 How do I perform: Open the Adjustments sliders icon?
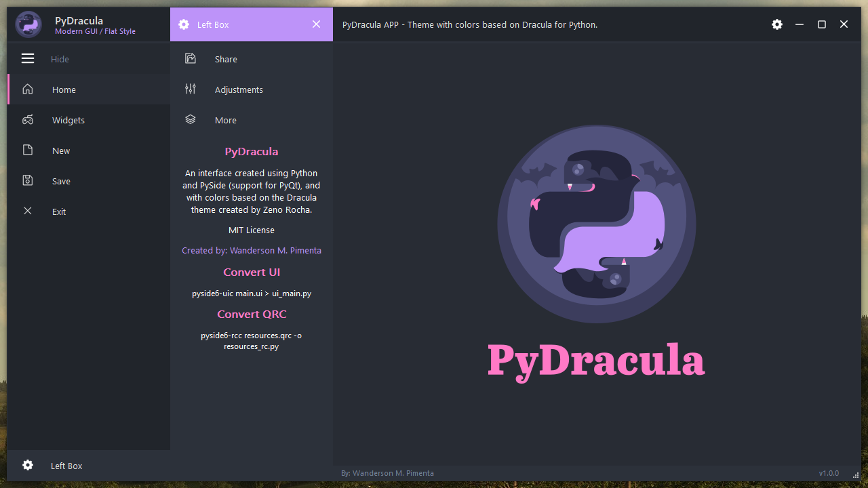pyautogui.click(x=190, y=89)
